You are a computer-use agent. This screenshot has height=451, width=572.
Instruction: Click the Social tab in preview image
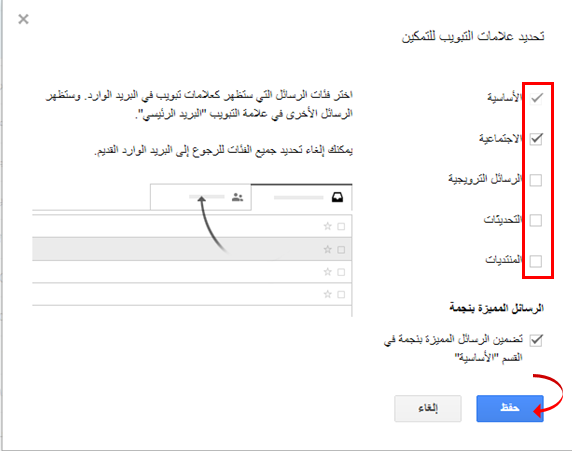[x=201, y=197]
